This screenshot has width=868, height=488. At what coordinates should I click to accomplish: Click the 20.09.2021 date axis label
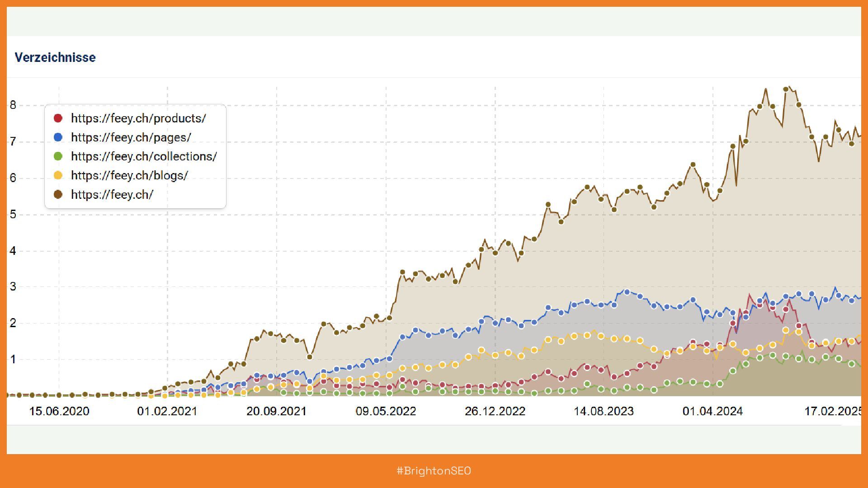tap(276, 411)
